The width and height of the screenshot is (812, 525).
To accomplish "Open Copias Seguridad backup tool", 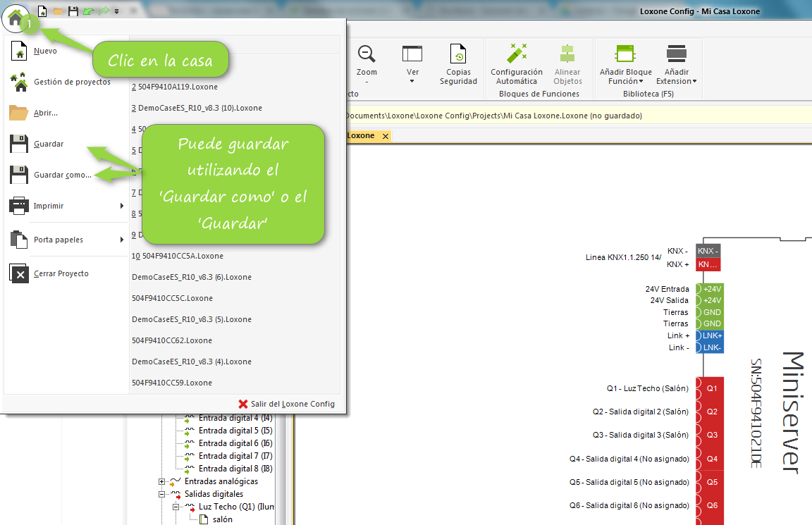I will [458, 63].
